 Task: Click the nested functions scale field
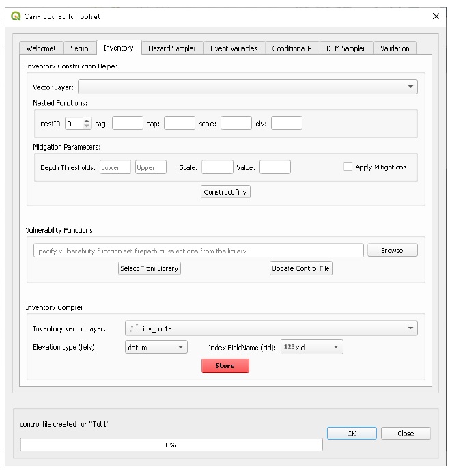236,123
